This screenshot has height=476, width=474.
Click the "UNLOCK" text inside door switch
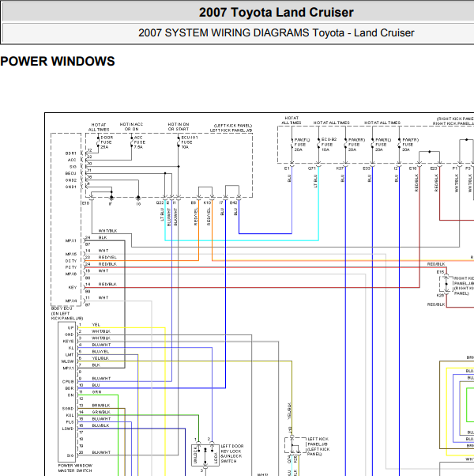pos(195,455)
